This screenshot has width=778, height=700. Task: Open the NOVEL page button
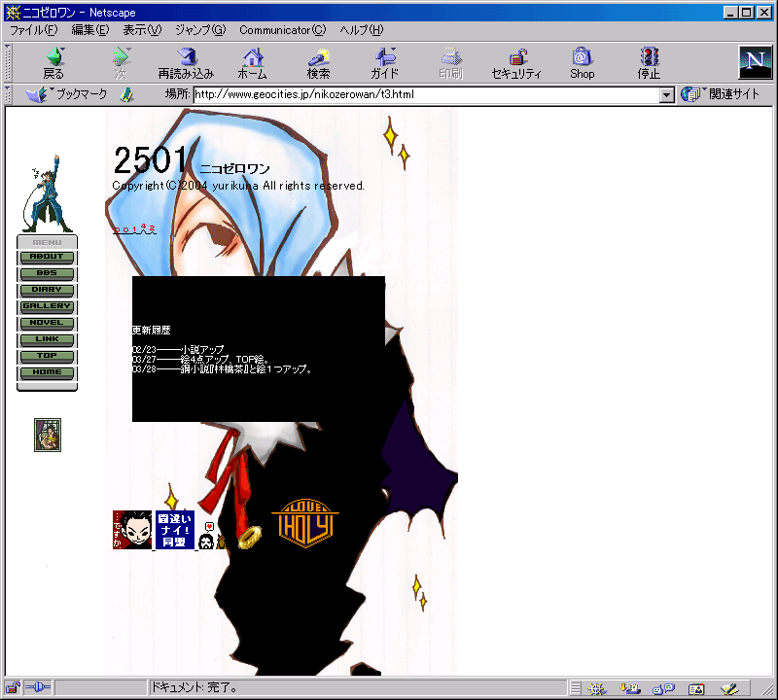47,323
